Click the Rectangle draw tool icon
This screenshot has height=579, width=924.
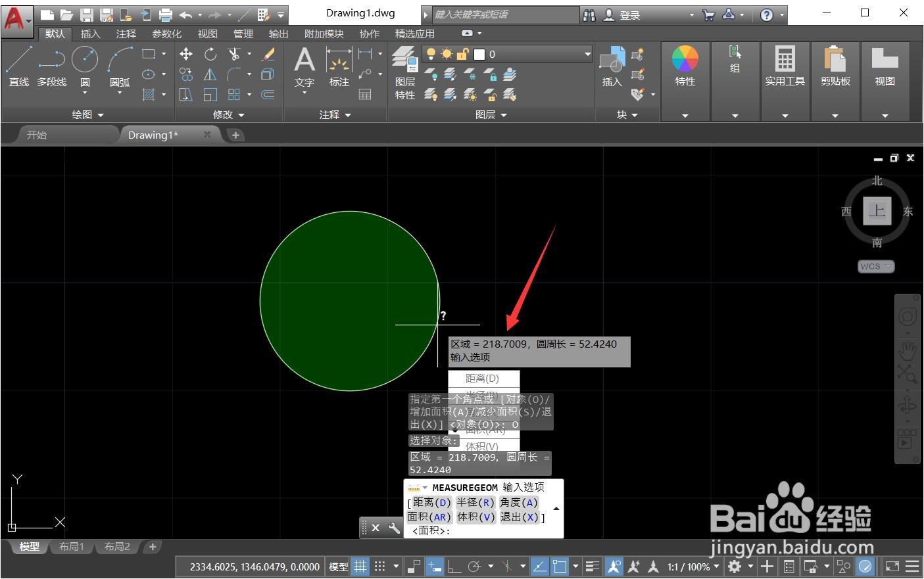pos(149,54)
